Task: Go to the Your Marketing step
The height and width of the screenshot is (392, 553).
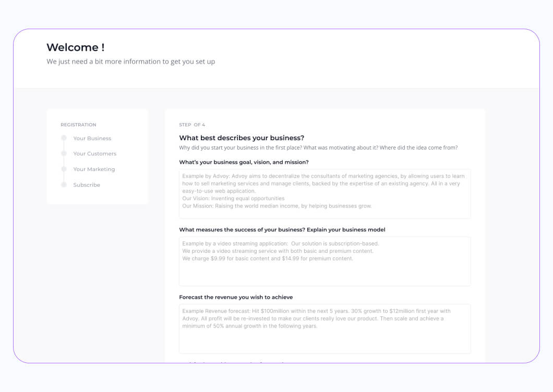Action: (94, 169)
